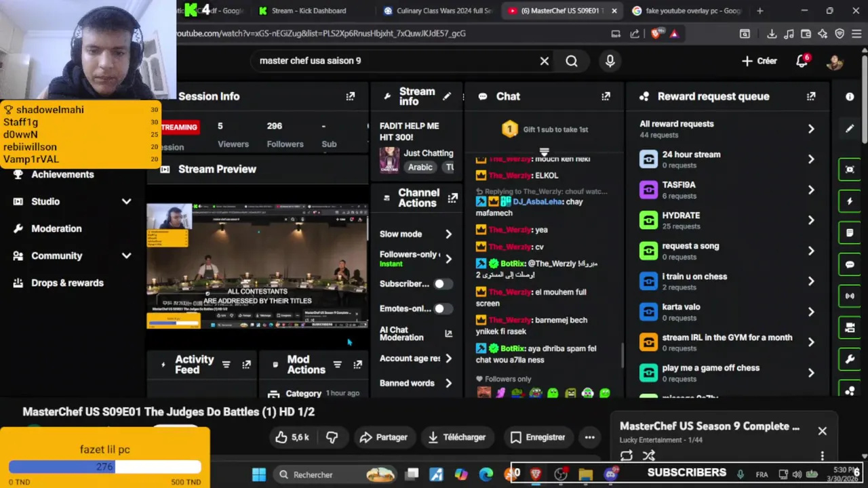Close the MasterChef playlist panel
The width and height of the screenshot is (868, 488).
tap(822, 431)
